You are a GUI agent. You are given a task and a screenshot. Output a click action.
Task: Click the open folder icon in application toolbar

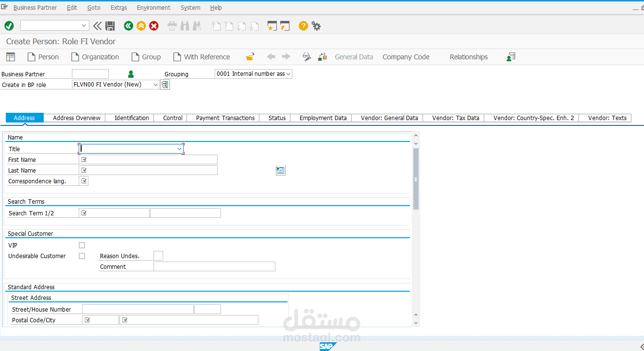pyautogui.click(x=250, y=56)
